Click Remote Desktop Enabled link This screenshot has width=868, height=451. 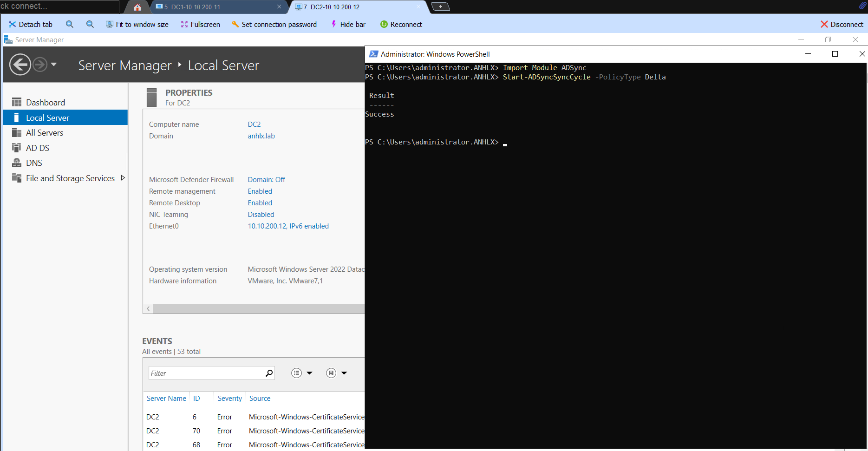click(260, 203)
